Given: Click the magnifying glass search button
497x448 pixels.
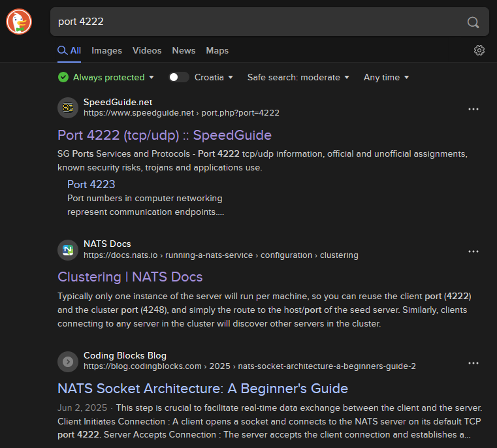Looking at the screenshot, I should pos(473,22).
